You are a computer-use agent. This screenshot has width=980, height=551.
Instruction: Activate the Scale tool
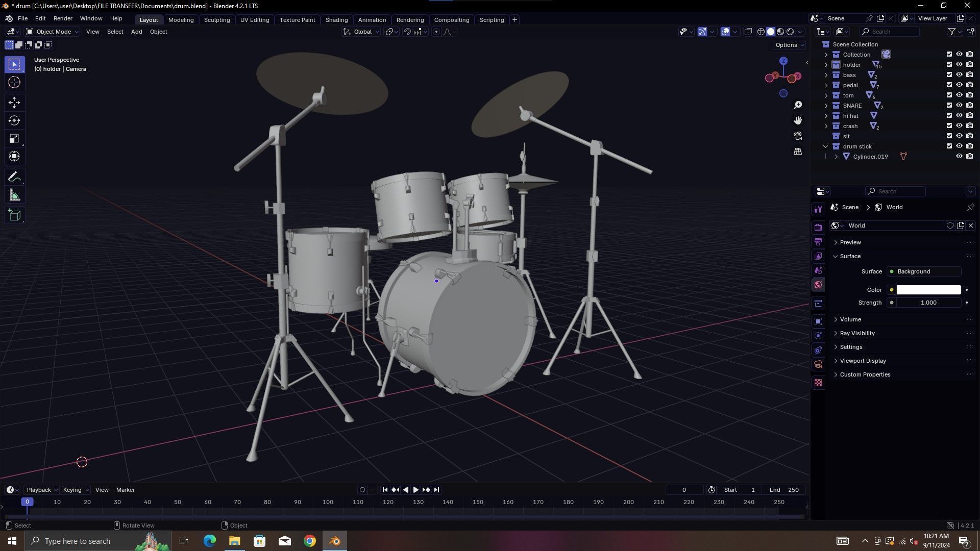point(14,138)
